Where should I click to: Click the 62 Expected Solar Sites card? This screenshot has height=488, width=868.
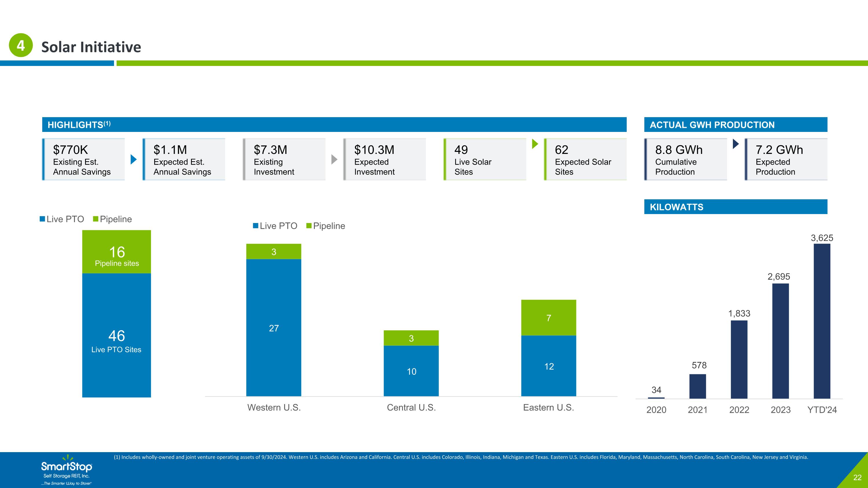point(585,159)
